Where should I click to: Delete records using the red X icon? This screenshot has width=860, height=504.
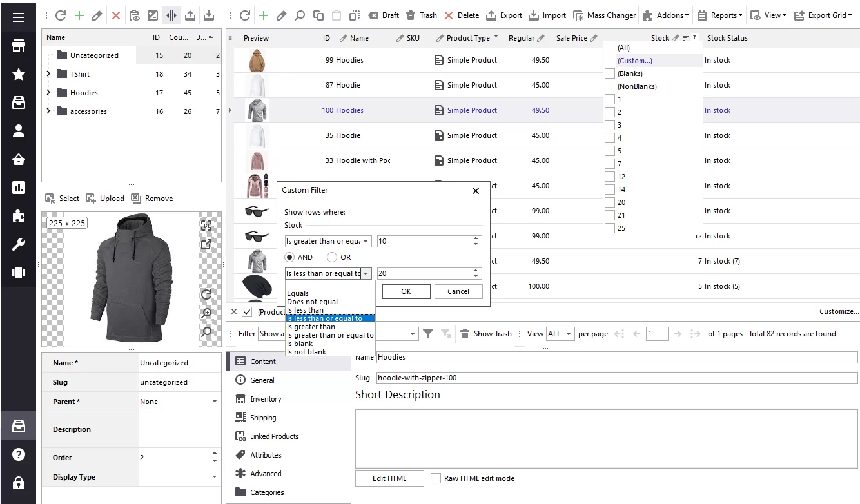(x=115, y=14)
